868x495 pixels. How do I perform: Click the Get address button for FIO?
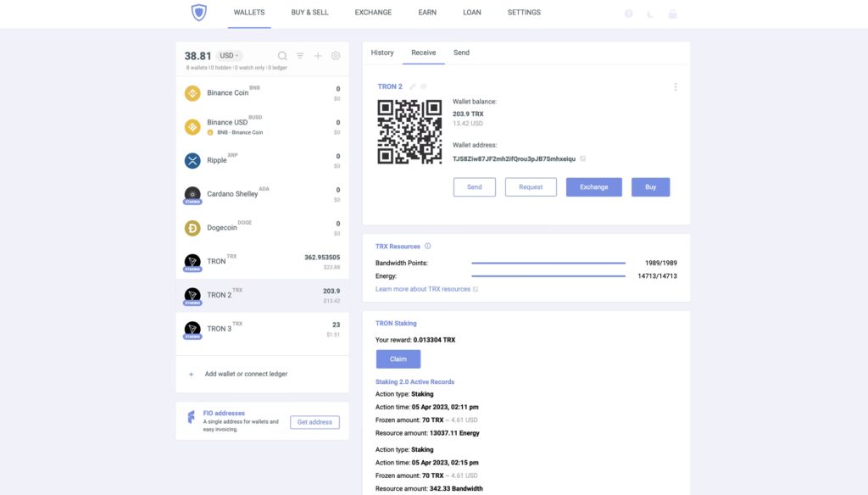(314, 422)
